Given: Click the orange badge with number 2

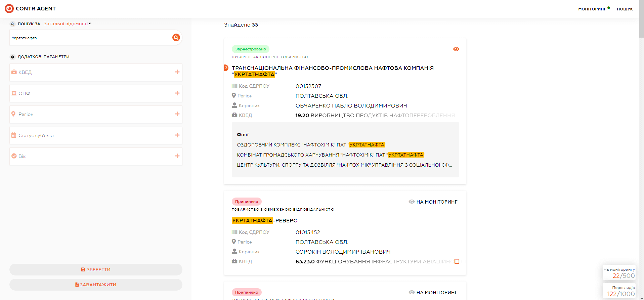Looking at the screenshot, I should [226, 68].
